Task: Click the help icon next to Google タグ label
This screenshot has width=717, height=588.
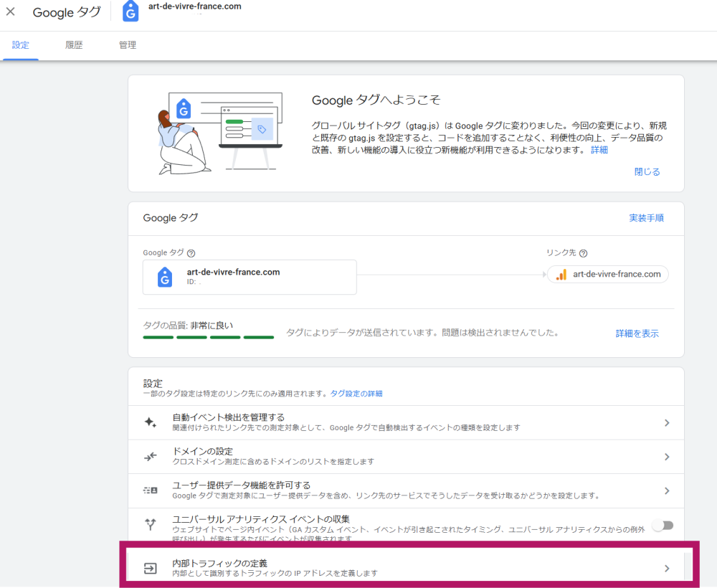Action: pos(191,253)
